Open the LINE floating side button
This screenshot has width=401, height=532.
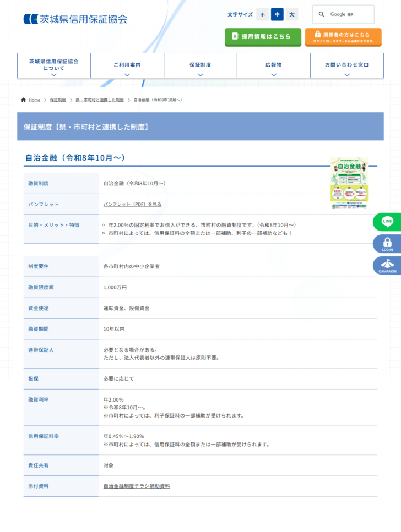[387, 222]
